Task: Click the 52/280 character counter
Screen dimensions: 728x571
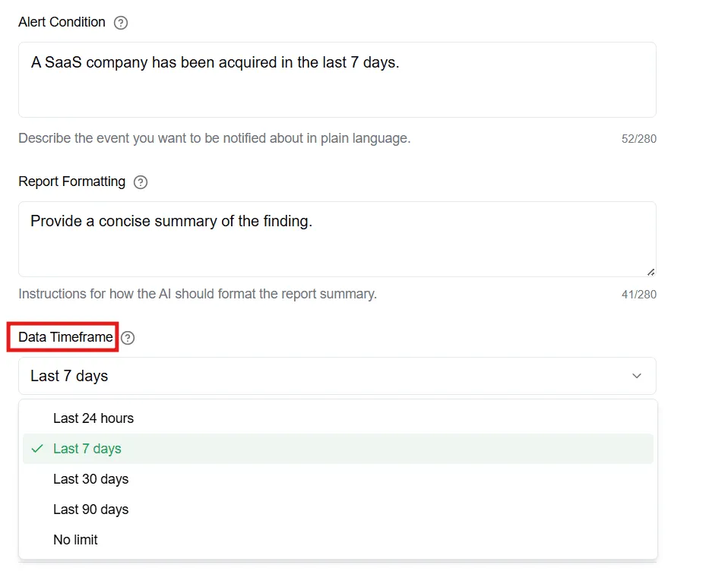Action: click(639, 139)
